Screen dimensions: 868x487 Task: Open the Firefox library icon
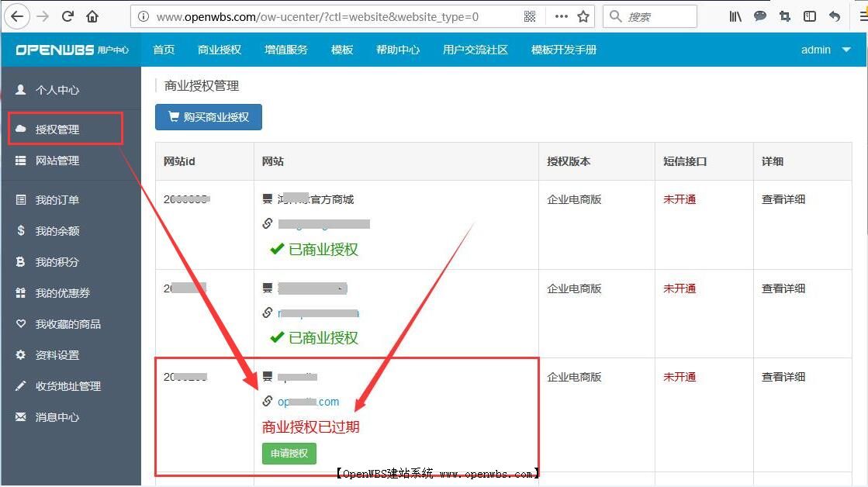pos(735,16)
